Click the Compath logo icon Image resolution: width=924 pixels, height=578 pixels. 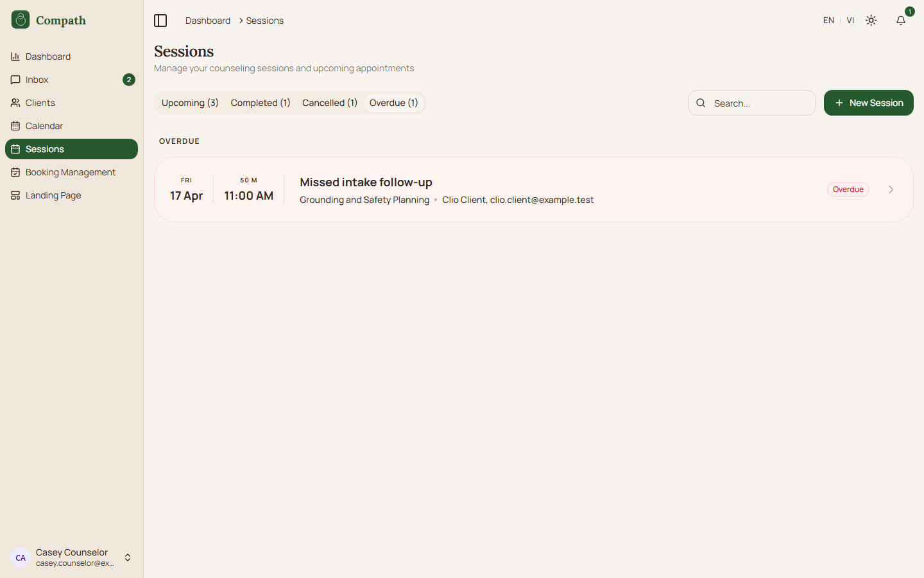(21, 20)
